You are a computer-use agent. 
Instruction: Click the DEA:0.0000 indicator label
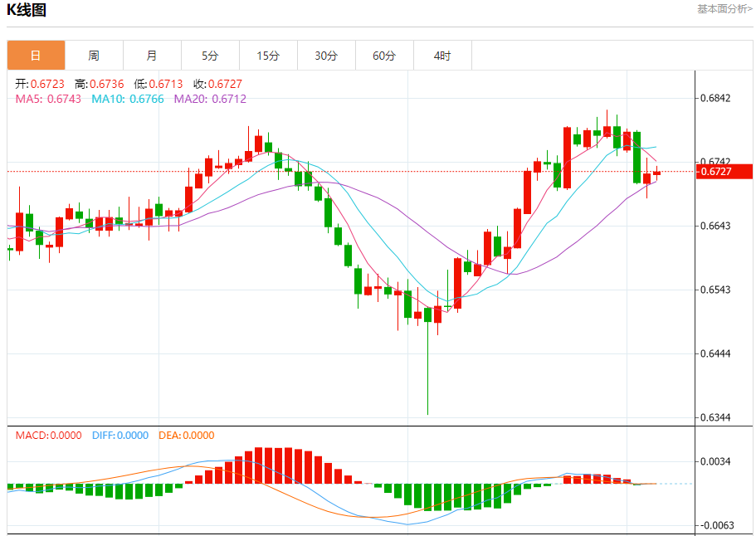pos(187,436)
